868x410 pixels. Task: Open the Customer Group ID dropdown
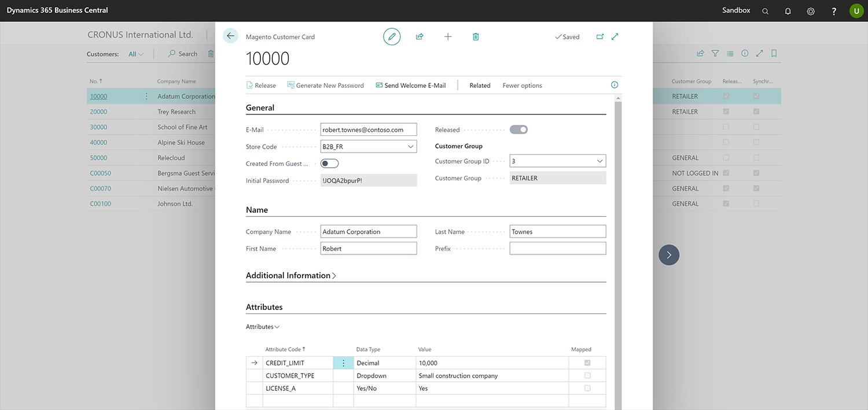click(x=600, y=161)
